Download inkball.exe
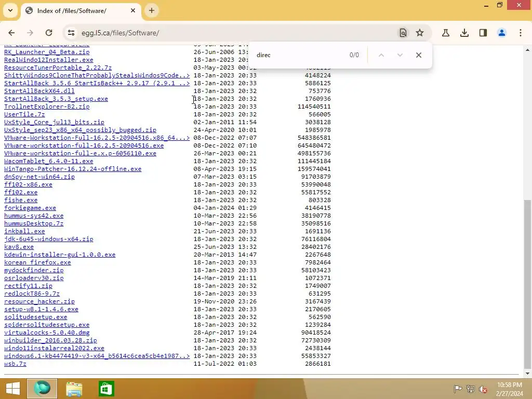The width and height of the screenshot is (532, 399). click(x=24, y=231)
